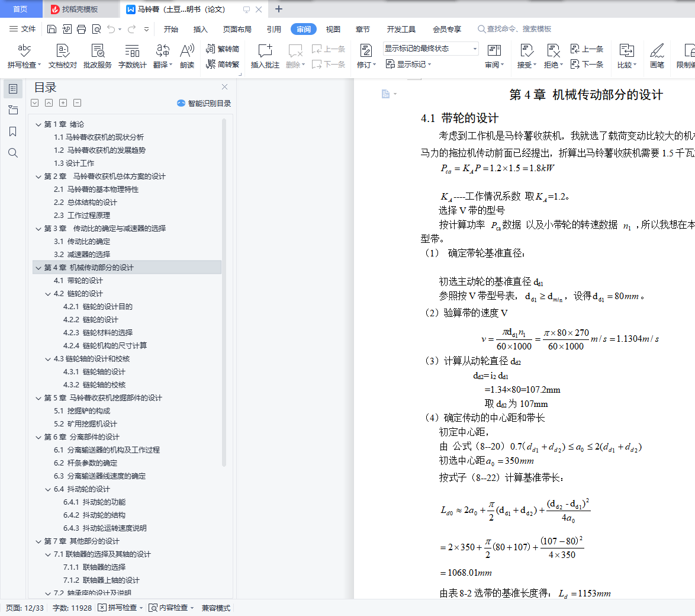
Task: Click the 兼容模式 compatibility mode label
Action: [x=216, y=608]
